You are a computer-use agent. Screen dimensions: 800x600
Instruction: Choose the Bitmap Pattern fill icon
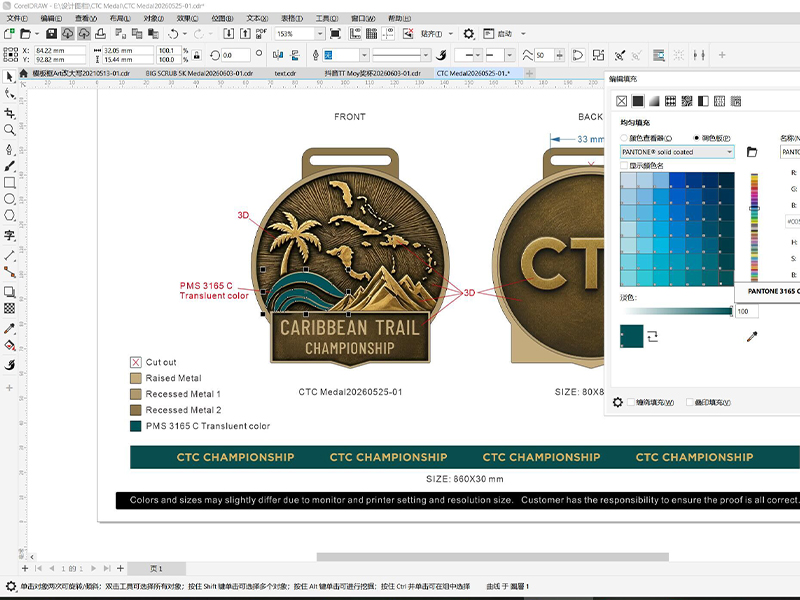coord(687,101)
